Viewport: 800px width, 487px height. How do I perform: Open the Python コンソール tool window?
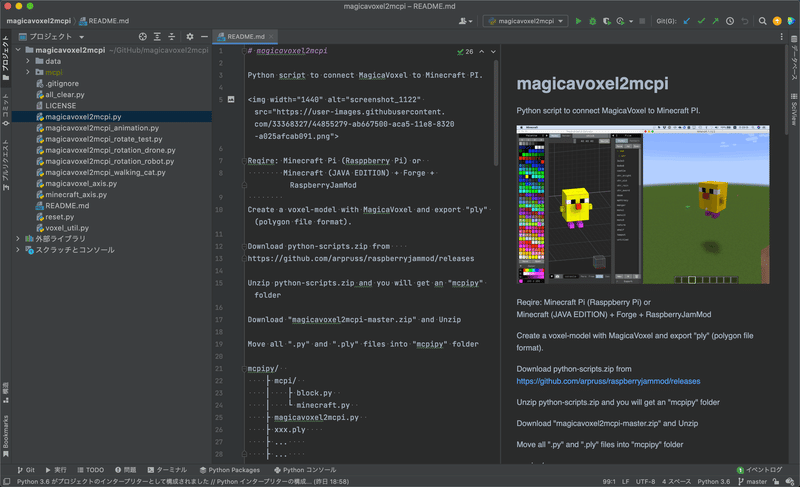coord(305,470)
